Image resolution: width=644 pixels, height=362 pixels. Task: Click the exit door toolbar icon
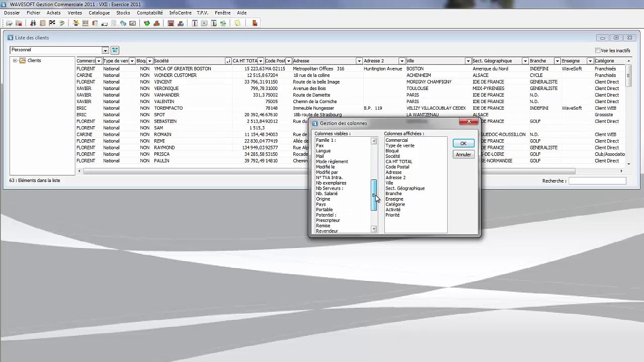click(255, 23)
